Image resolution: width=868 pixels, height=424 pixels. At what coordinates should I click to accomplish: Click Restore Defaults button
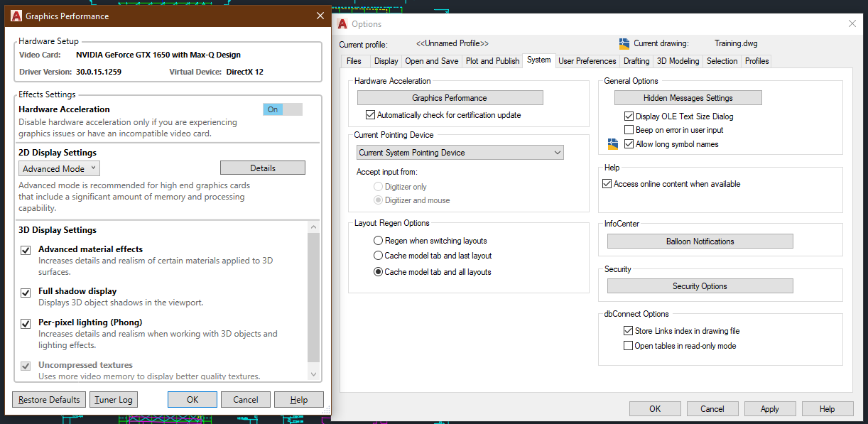(x=49, y=400)
